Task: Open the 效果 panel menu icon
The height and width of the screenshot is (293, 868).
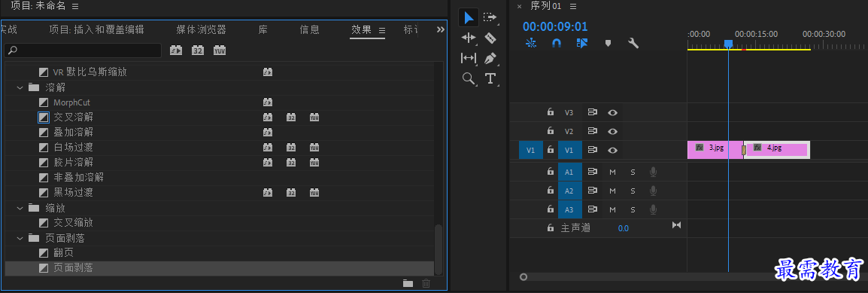Action: (x=381, y=30)
